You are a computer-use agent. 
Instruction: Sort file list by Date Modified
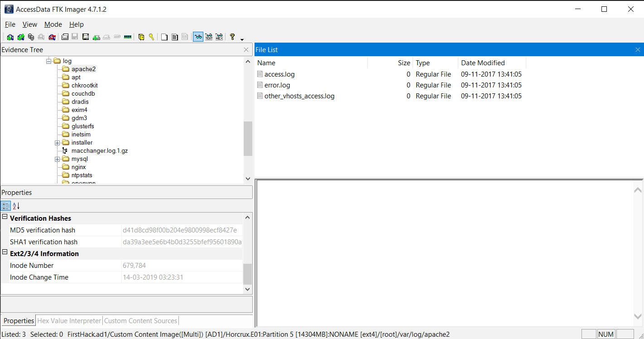pyautogui.click(x=483, y=63)
